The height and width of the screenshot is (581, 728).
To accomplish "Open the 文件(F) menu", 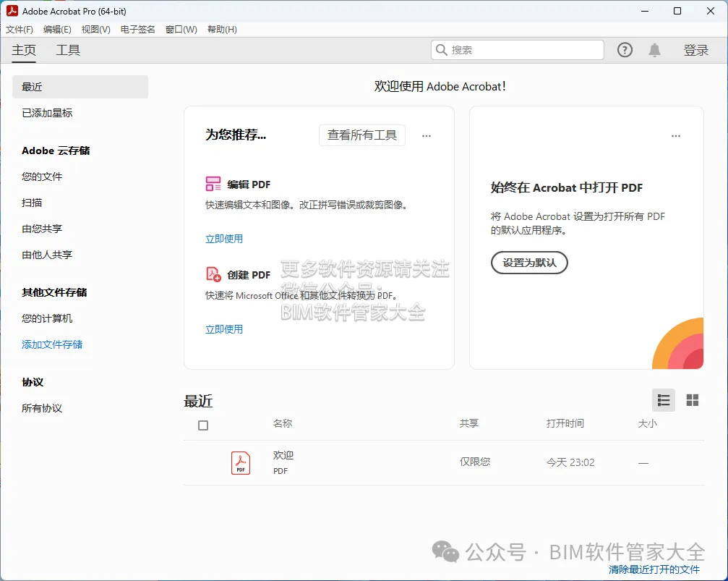I will coord(20,29).
